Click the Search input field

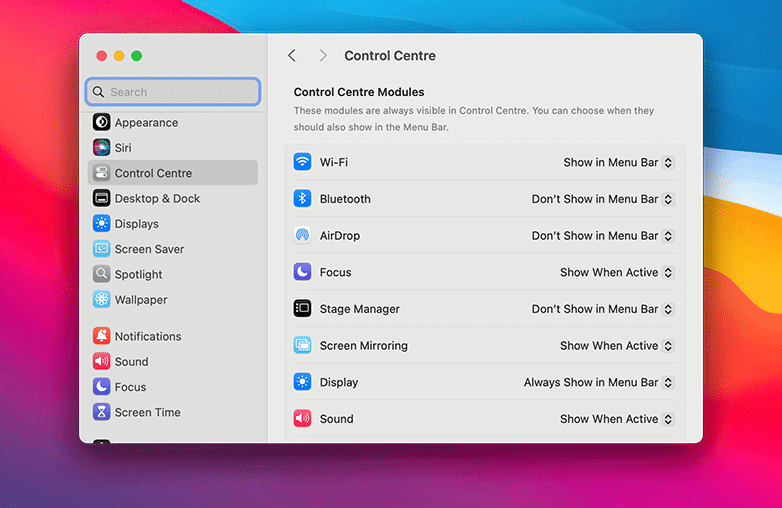[x=173, y=92]
